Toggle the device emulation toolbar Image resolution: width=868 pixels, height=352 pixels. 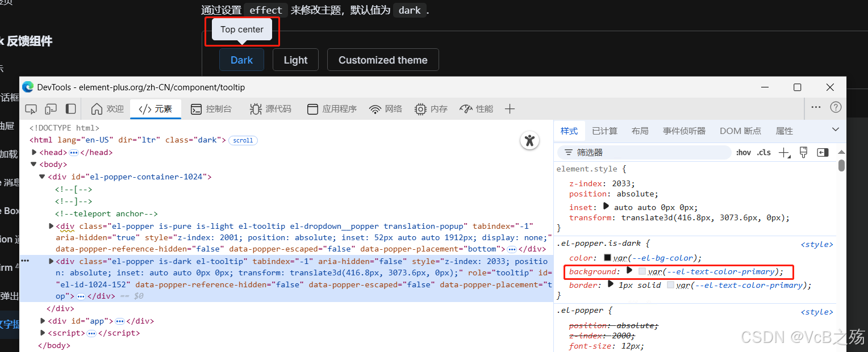(x=51, y=108)
